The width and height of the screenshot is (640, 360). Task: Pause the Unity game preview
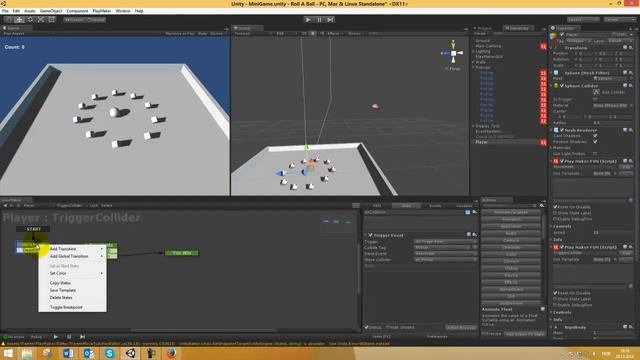pos(319,20)
